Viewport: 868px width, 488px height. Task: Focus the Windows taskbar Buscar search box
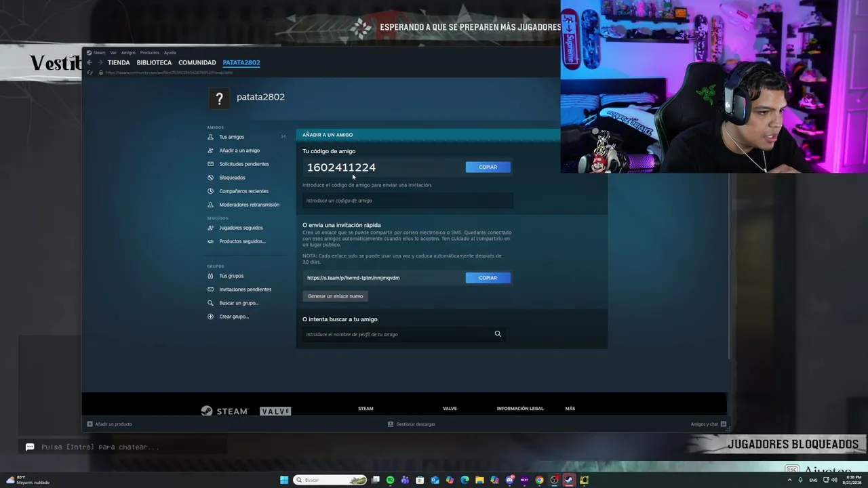point(330,480)
